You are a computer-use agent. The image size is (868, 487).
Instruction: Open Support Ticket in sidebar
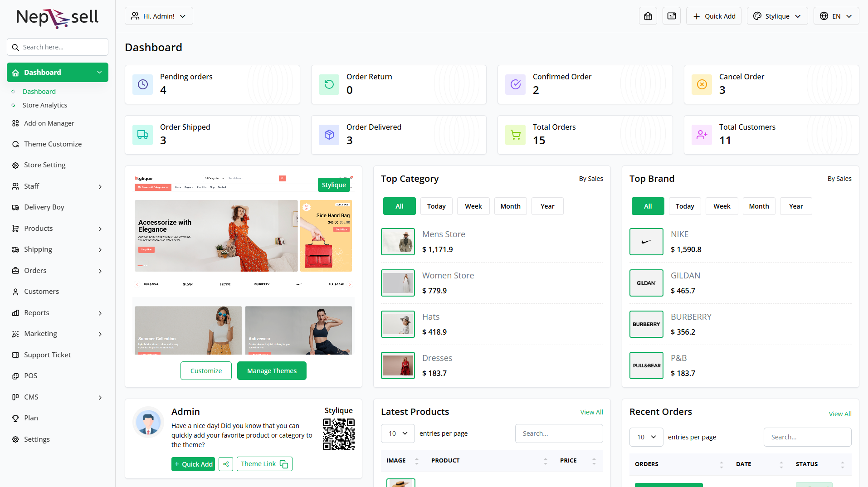(x=58, y=355)
